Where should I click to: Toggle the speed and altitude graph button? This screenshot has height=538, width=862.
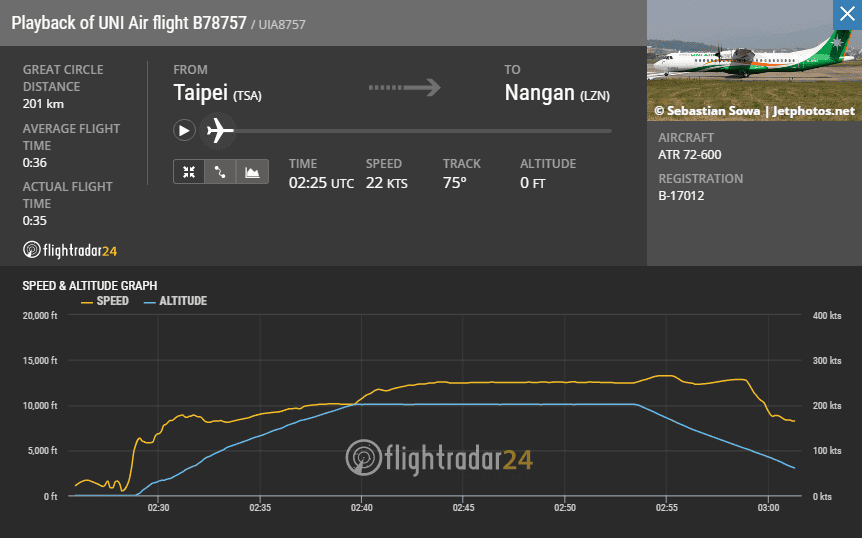click(x=252, y=172)
